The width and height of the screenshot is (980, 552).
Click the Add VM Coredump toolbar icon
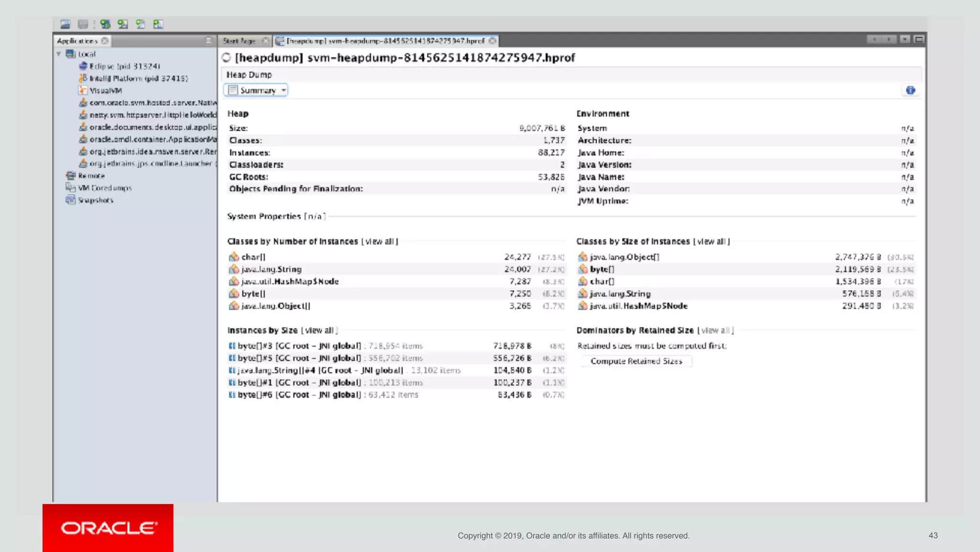(x=140, y=24)
